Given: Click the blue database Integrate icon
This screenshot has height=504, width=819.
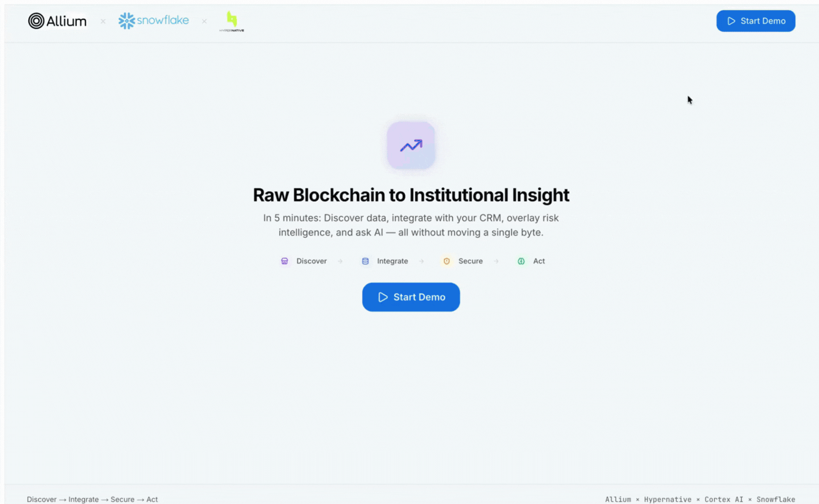Looking at the screenshot, I should 366,261.
